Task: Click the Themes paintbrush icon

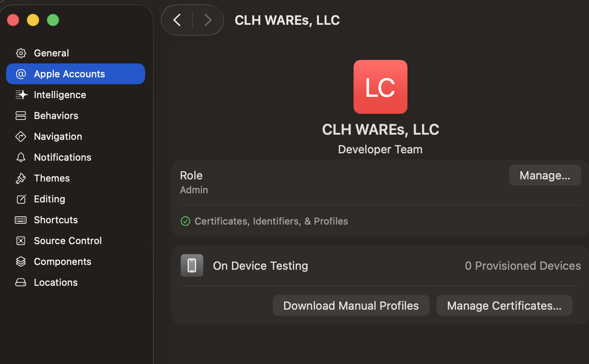Action: 21,178
